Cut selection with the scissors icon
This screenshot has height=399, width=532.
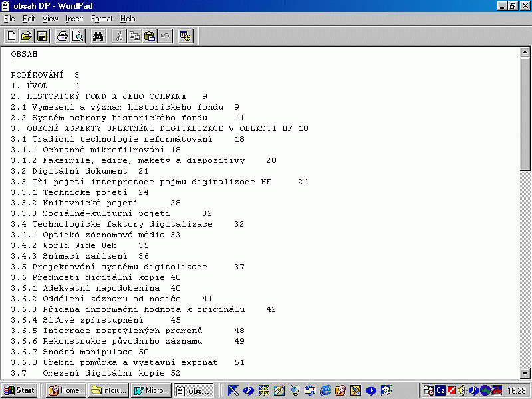119,36
